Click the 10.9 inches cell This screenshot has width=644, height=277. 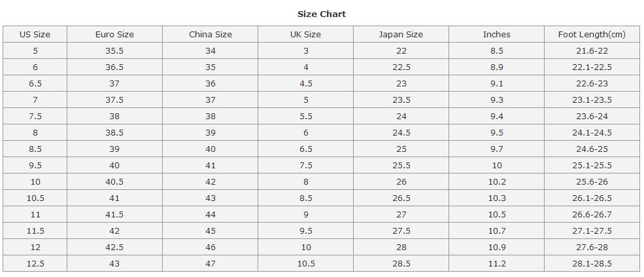coord(496,247)
